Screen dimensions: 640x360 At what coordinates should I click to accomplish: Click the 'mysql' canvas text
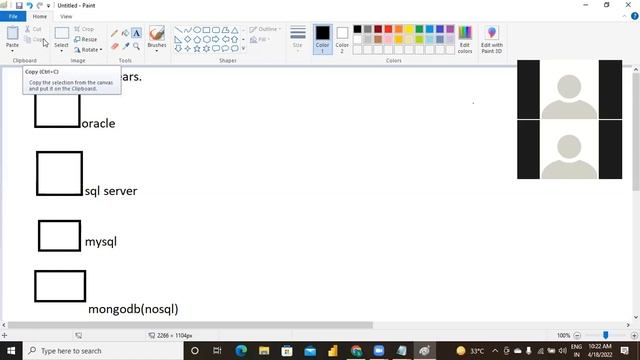(x=101, y=242)
